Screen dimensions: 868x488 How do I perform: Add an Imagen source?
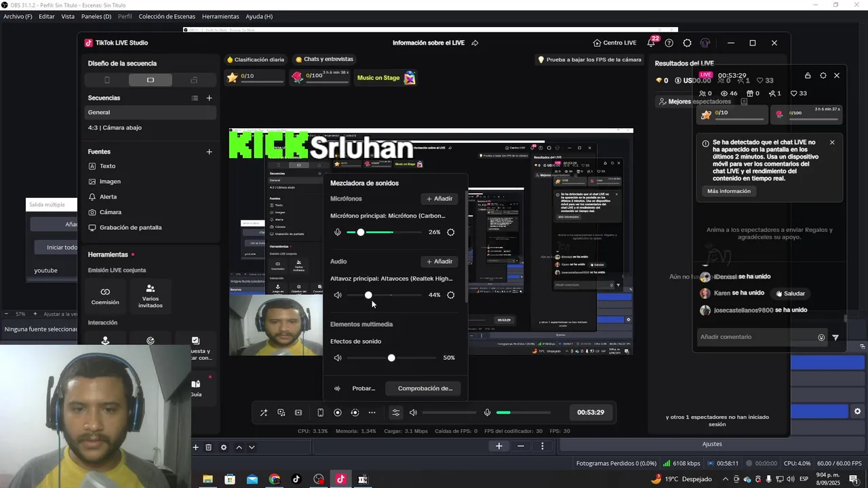(x=105, y=182)
